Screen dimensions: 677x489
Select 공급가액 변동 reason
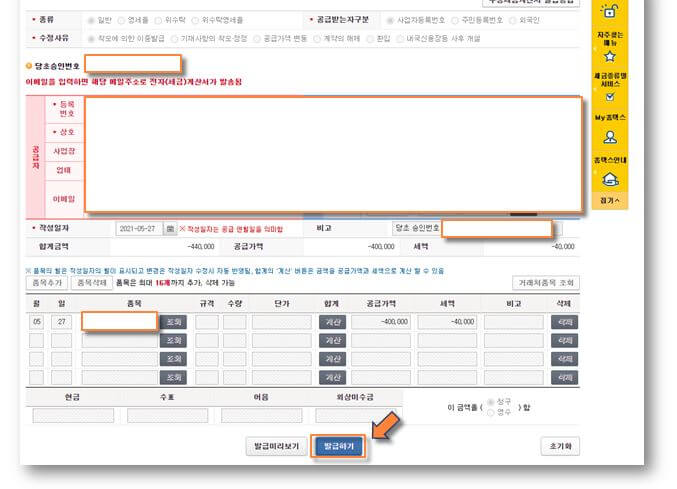point(257,39)
